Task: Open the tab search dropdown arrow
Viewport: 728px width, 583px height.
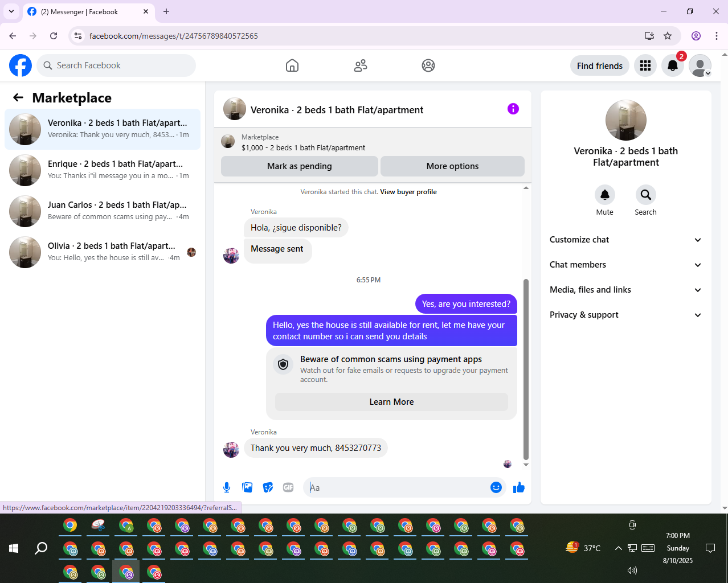Action: 11,11
